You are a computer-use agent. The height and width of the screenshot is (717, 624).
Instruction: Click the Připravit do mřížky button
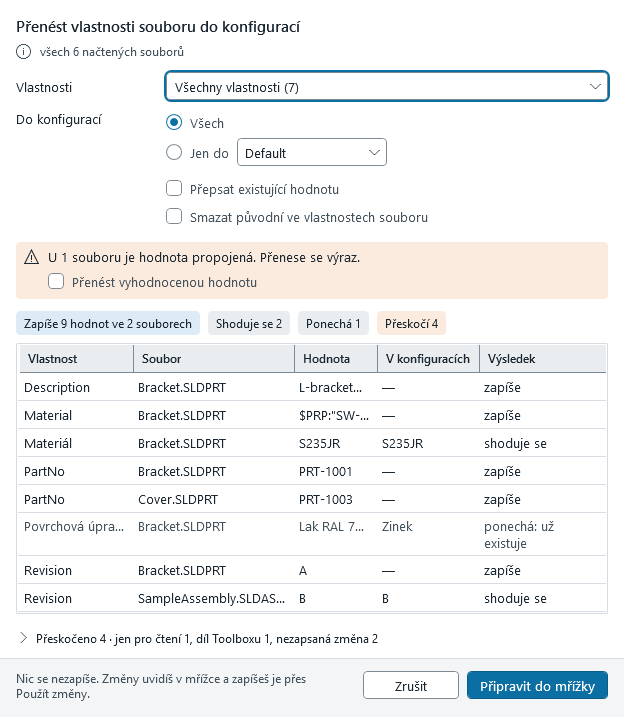[538, 685]
